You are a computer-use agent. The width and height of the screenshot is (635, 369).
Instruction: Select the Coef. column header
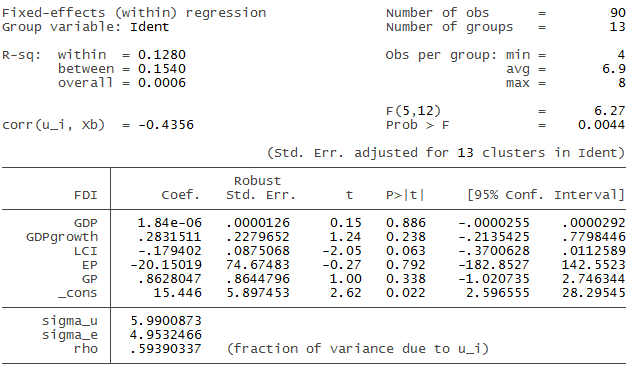click(x=180, y=195)
